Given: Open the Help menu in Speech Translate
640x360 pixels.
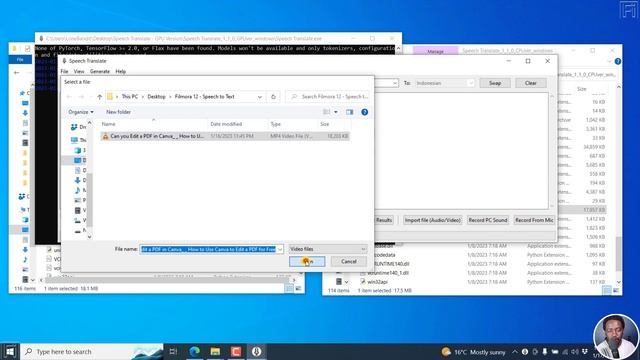Looking at the screenshot, I should pos(120,71).
